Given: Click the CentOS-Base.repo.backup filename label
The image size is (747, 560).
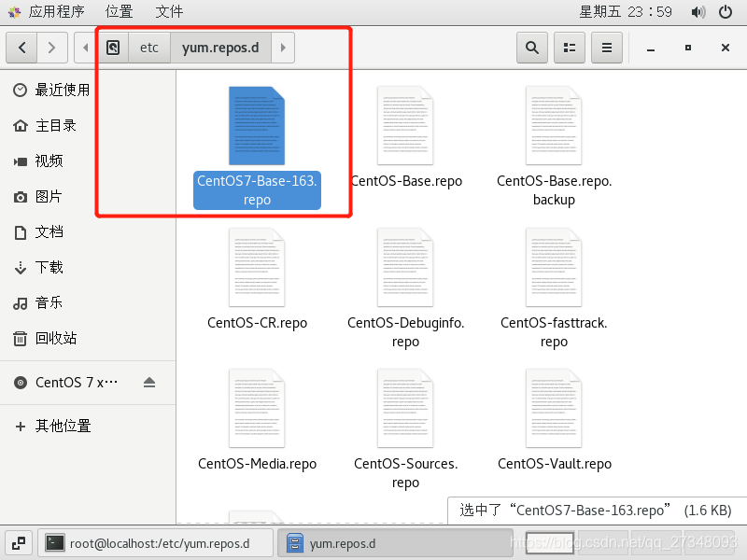Looking at the screenshot, I should (554, 190).
